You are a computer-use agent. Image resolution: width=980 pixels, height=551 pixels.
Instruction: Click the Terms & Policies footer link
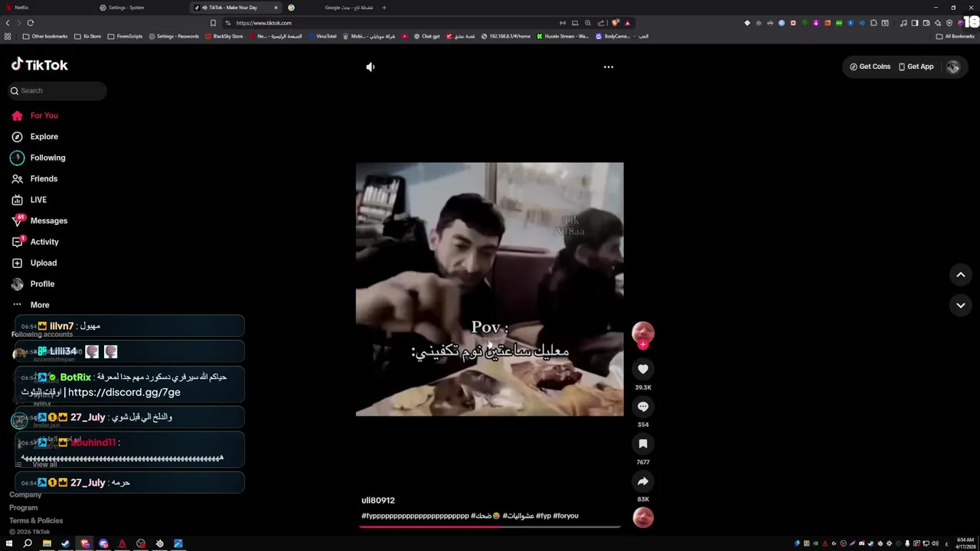pos(36,520)
